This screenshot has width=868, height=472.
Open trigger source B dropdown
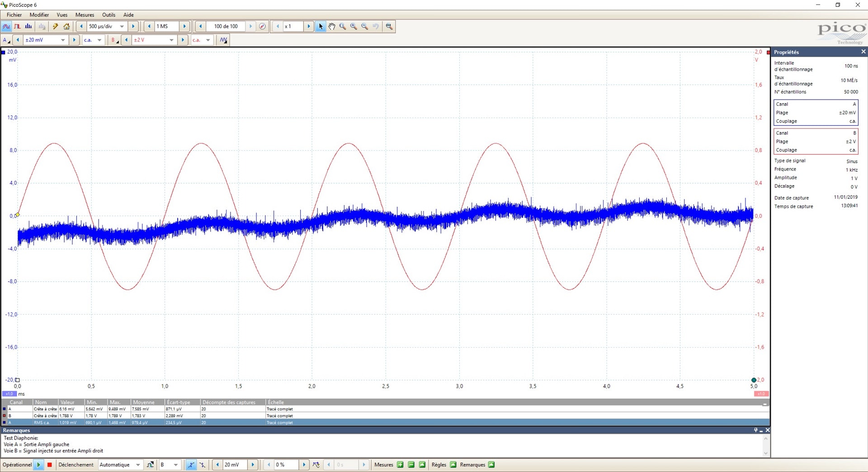pos(175,465)
